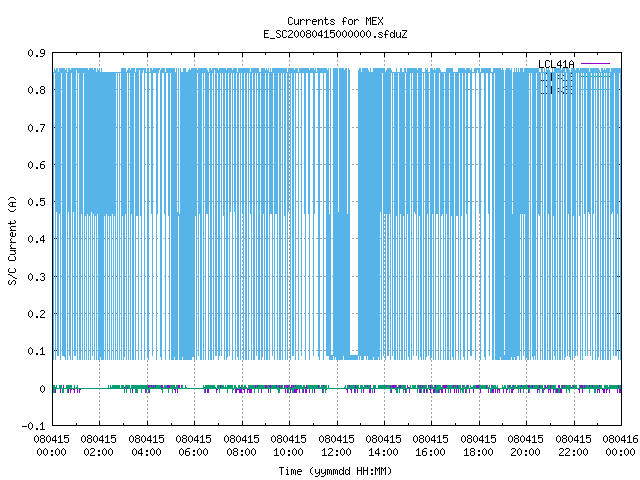Click the y-axis tick label "0.3"
The height and width of the screenshot is (480, 640).
(36, 277)
